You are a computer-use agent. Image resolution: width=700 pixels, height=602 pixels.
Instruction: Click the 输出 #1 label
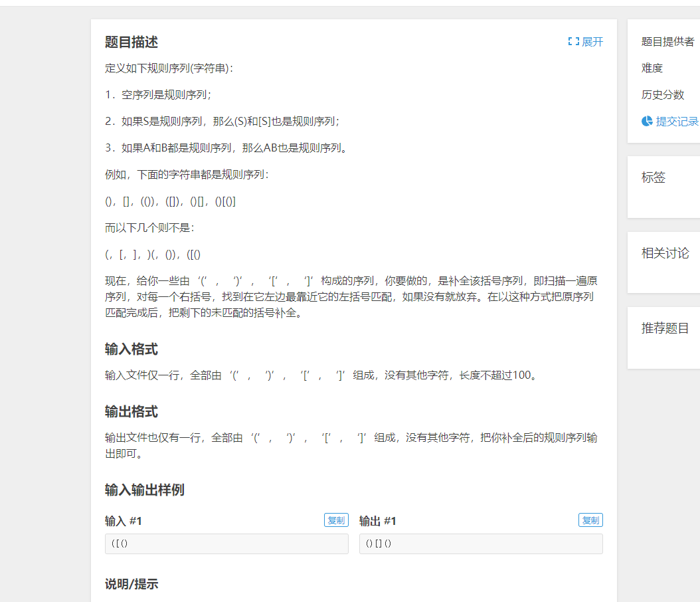click(378, 521)
